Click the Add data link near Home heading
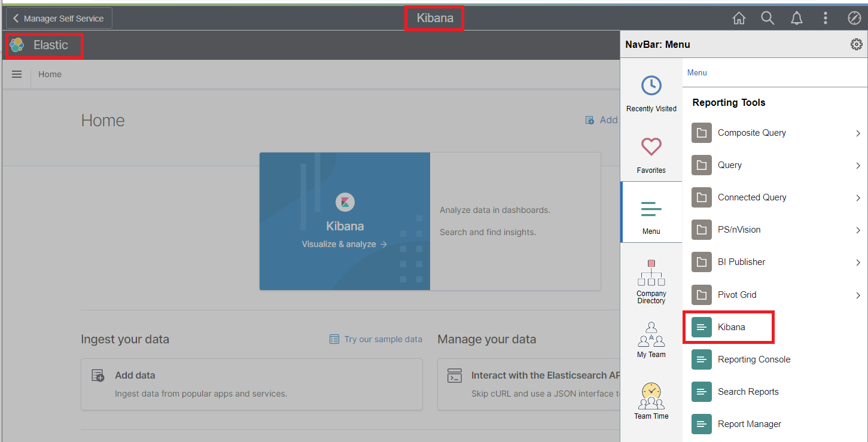This screenshot has height=442, width=868. click(601, 120)
